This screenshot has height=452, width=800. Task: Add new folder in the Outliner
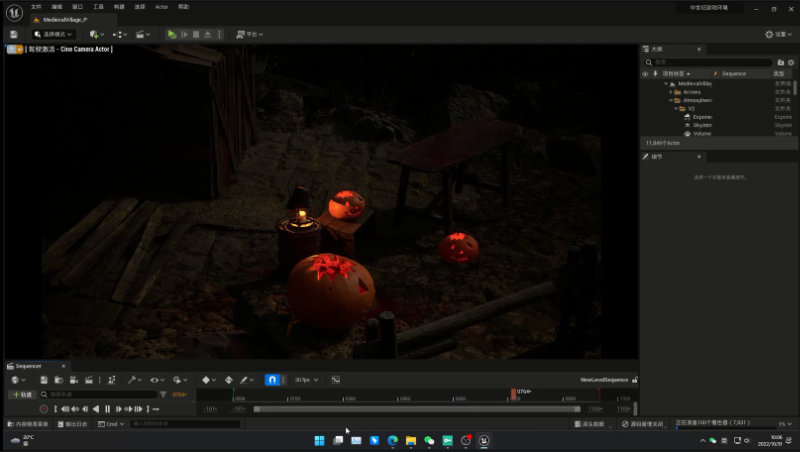click(781, 62)
